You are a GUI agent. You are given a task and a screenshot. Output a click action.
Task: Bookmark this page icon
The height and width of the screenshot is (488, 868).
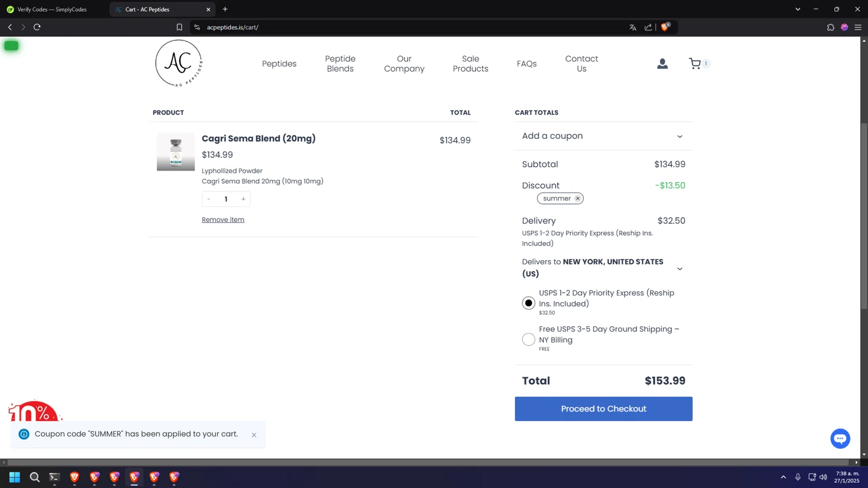coord(179,27)
